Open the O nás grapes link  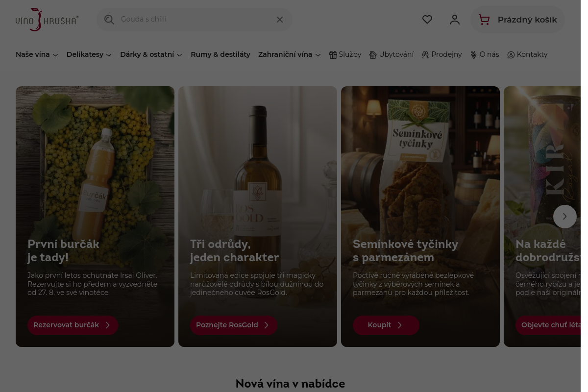coord(484,55)
